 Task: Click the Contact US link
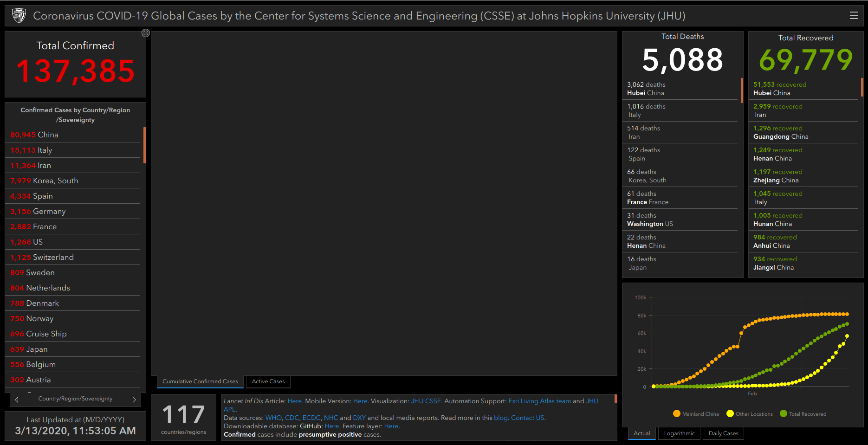(527, 418)
